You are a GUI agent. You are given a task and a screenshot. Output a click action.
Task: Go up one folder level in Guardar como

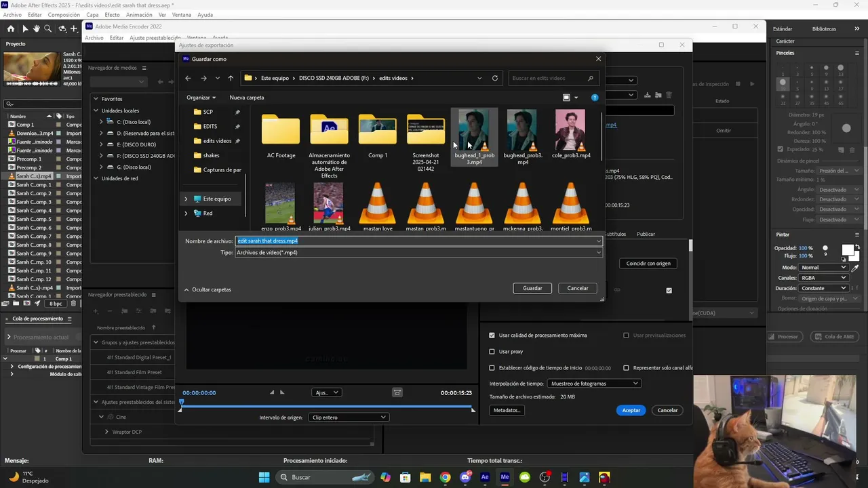pos(231,78)
